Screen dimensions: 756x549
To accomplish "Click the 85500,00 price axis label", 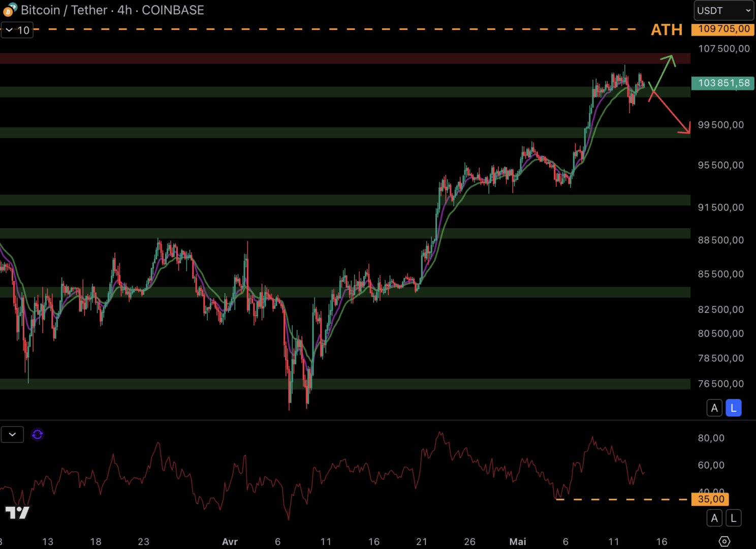I will point(721,274).
